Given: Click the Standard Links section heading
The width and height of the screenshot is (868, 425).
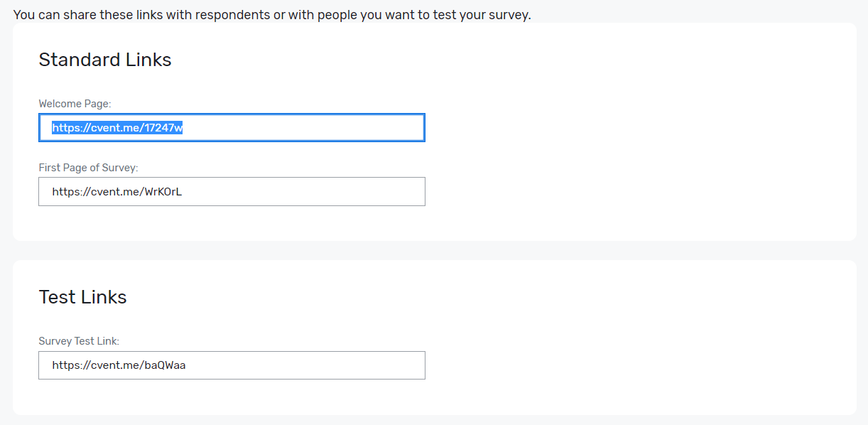Looking at the screenshot, I should pyautogui.click(x=104, y=60).
